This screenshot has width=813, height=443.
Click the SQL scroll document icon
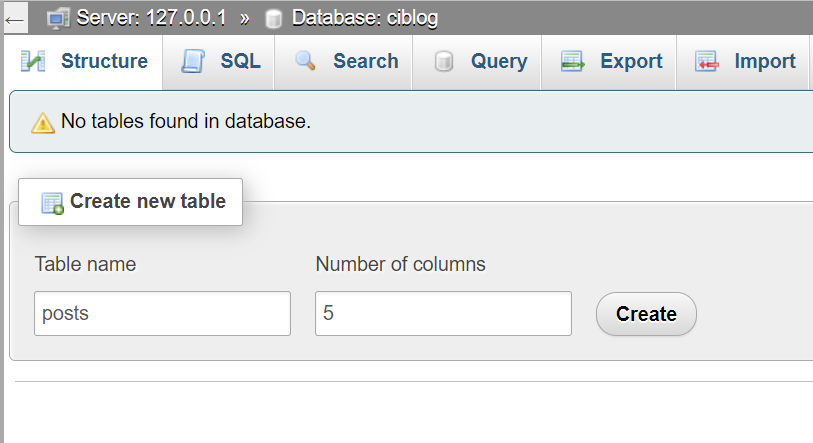[193, 61]
